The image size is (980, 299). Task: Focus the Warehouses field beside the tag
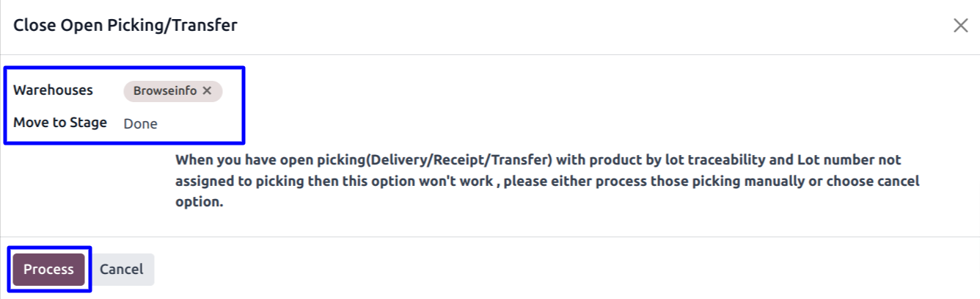coord(232,91)
